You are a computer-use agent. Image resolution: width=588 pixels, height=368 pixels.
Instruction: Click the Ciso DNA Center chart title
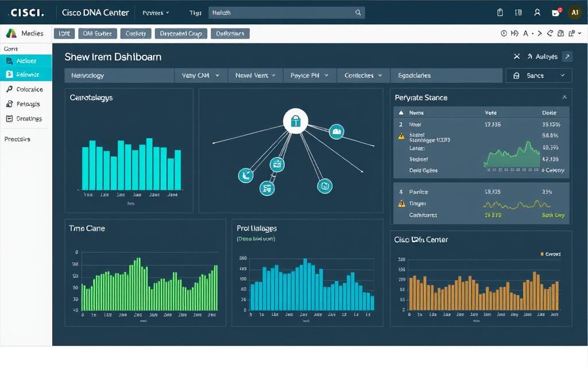pyautogui.click(x=421, y=240)
